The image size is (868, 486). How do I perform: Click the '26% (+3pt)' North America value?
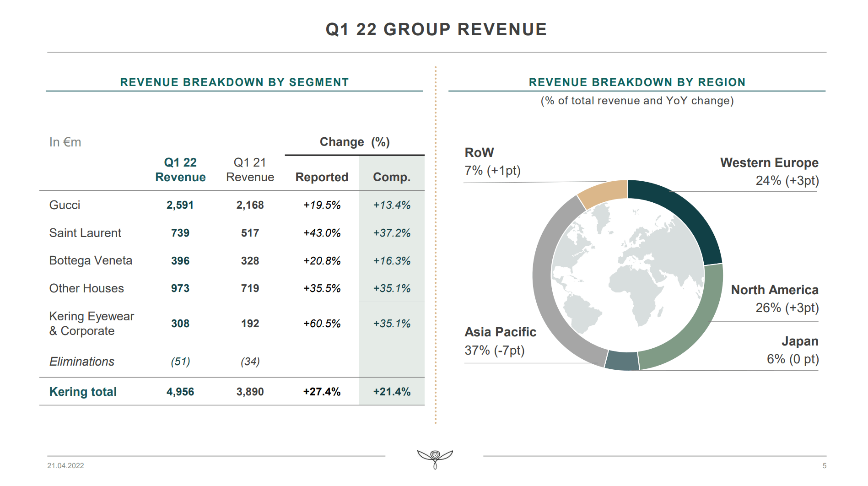pos(787,308)
